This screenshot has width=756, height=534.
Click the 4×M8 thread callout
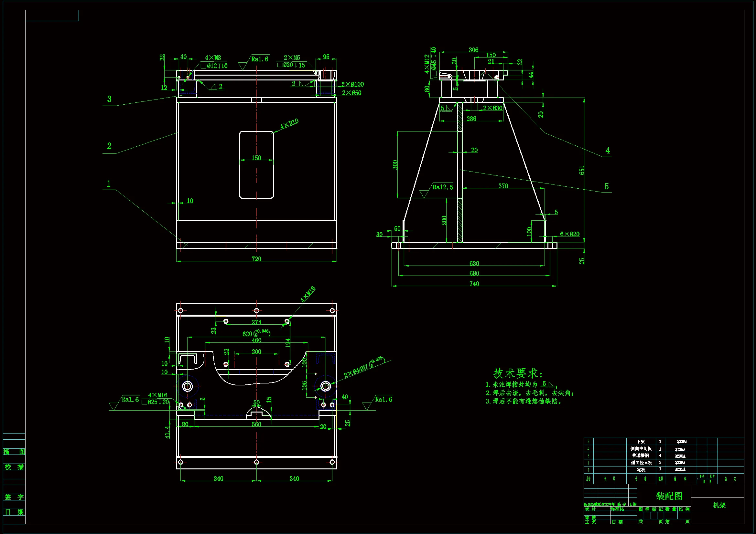[x=213, y=58]
